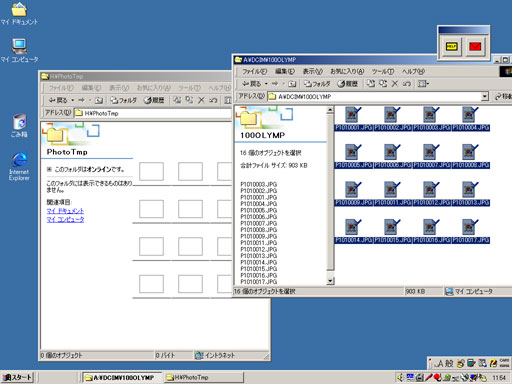Click scroll up arrow in 100OLYMP info panel
The image size is (512, 384).
330,110
